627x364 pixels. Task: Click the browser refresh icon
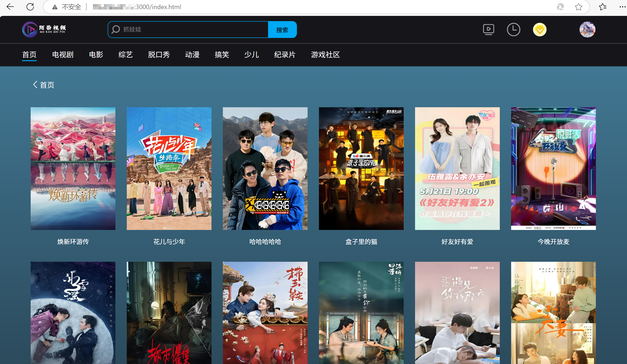coord(30,7)
